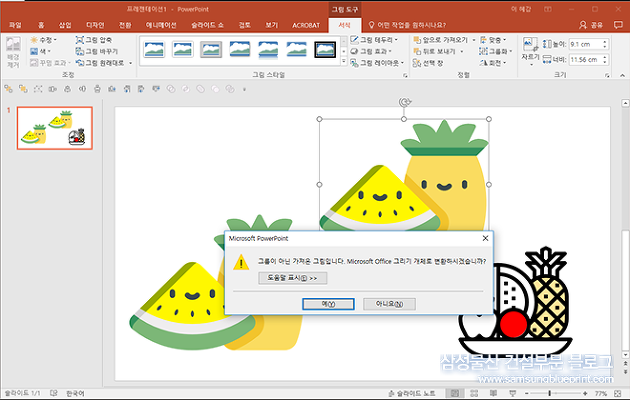630x400 pixels.
Task: Switch to the 삽입 (Insert) tab
Action: [65, 25]
